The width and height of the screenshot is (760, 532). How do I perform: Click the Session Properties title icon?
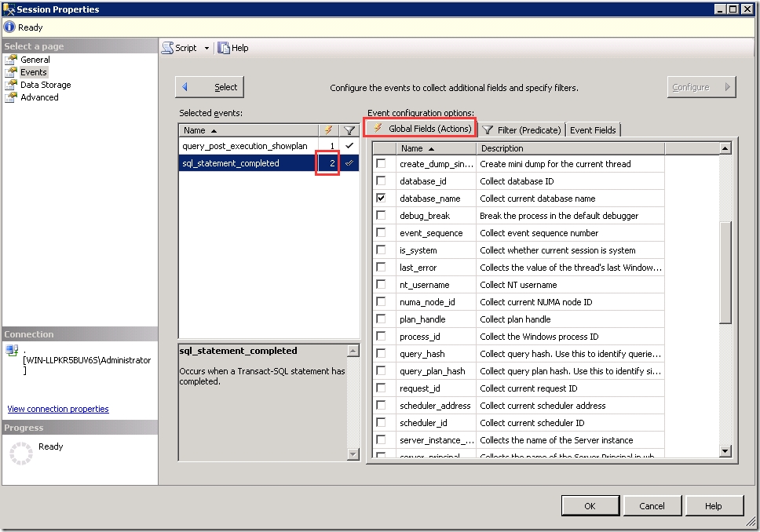pos(9,9)
